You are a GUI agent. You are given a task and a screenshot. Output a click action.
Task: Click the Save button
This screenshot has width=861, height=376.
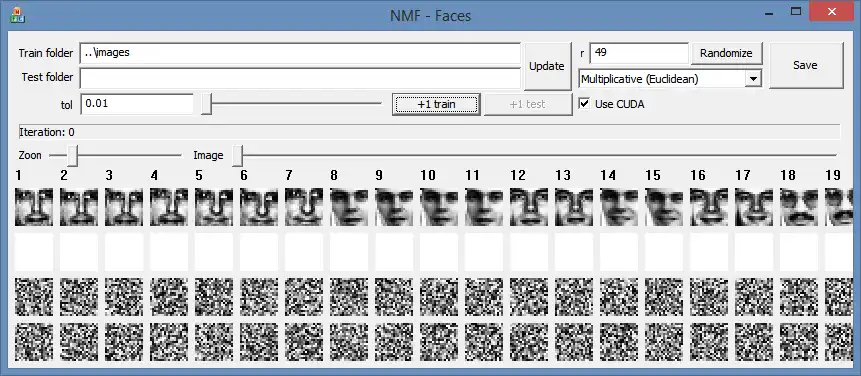coord(805,65)
